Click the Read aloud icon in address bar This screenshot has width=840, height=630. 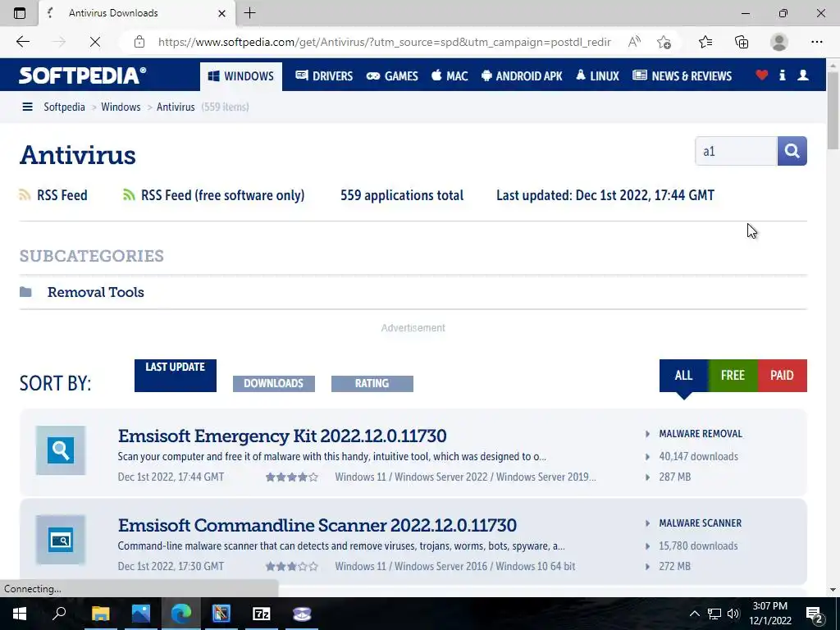coord(634,42)
